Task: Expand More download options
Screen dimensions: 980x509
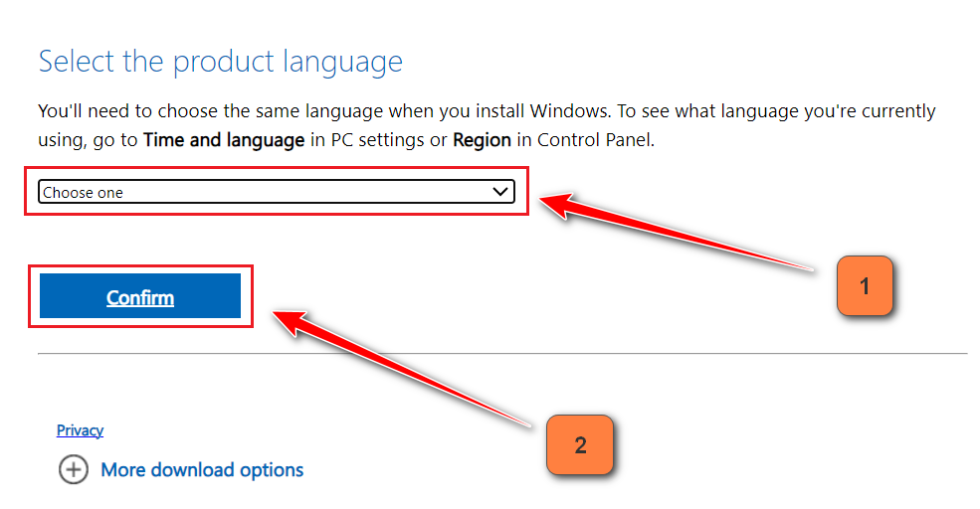Action: (x=202, y=469)
